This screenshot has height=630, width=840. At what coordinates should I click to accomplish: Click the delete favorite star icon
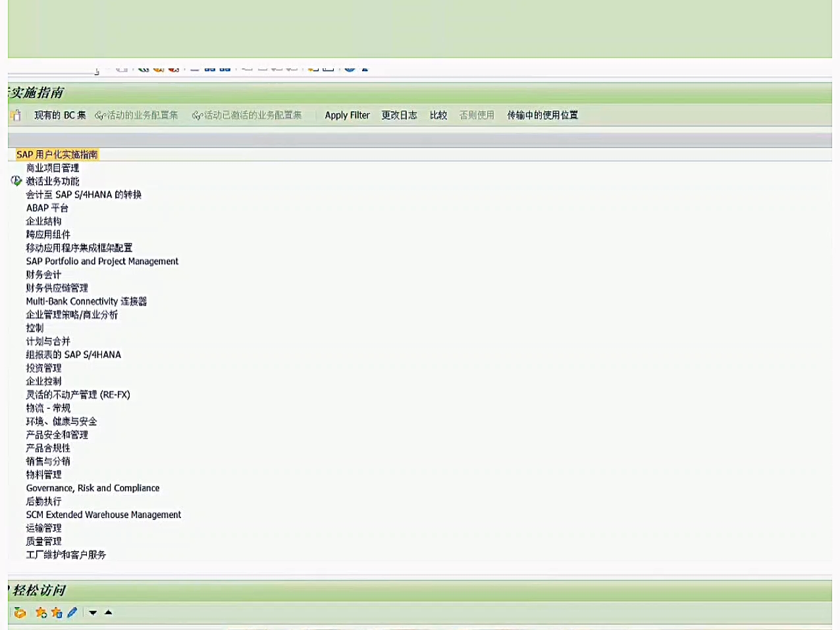pyautogui.click(x=57, y=613)
